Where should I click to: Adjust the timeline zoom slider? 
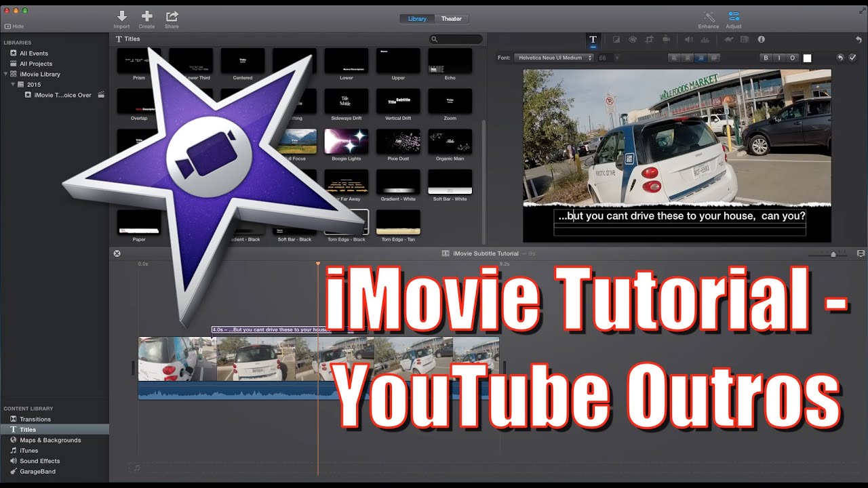(x=833, y=253)
